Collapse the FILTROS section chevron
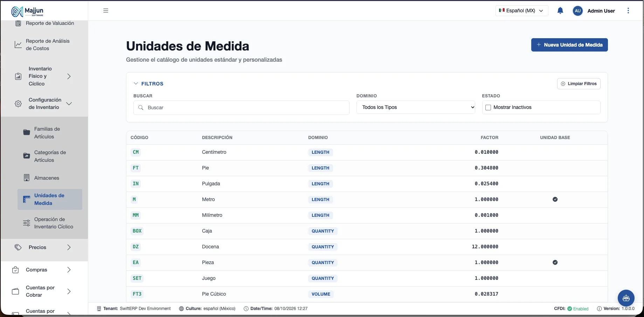Viewport: 644px width, 317px height. [x=136, y=84]
